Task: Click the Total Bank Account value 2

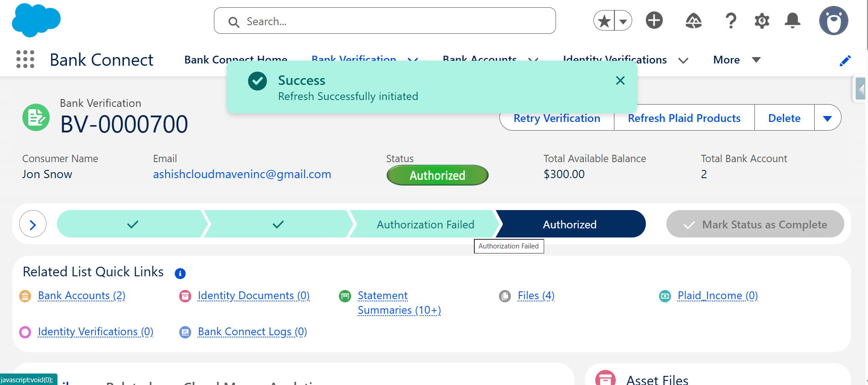Action: pos(704,174)
